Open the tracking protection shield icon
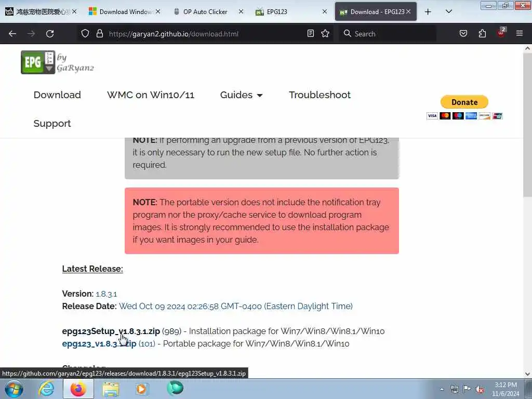Image resolution: width=532 pixels, height=399 pixels. point(85,33)
